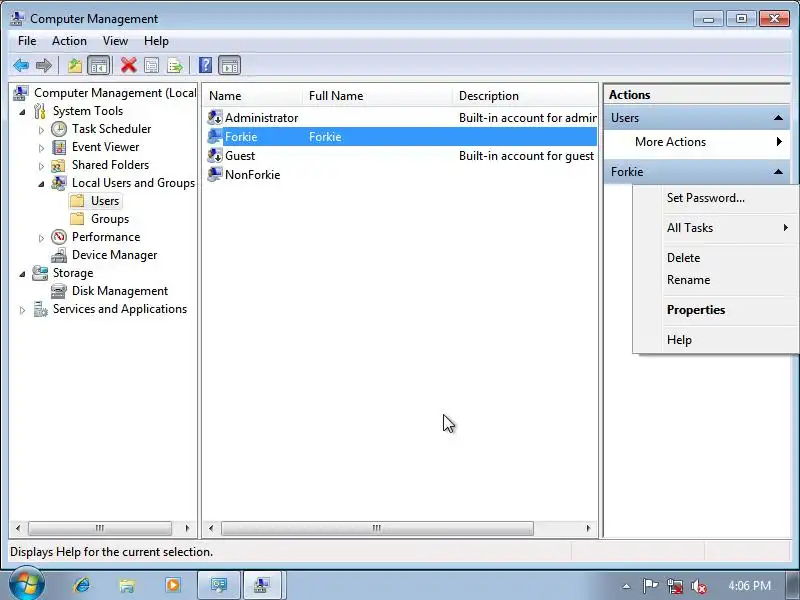This screenshot has width=800, height=600.
Task: Click the Event Viewer icon
Action: (x=59, y=147)
